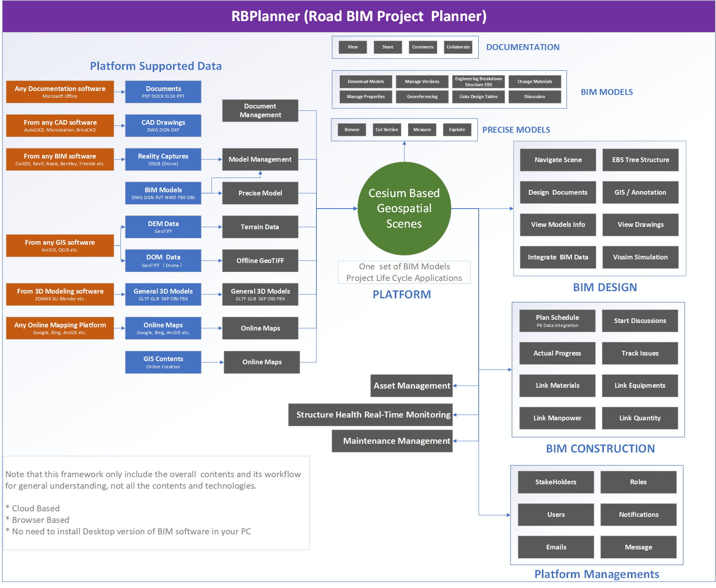Viewport: 716px width, 588px height.
Task: Select Download Models box
Action: click(x=366, y=81)
